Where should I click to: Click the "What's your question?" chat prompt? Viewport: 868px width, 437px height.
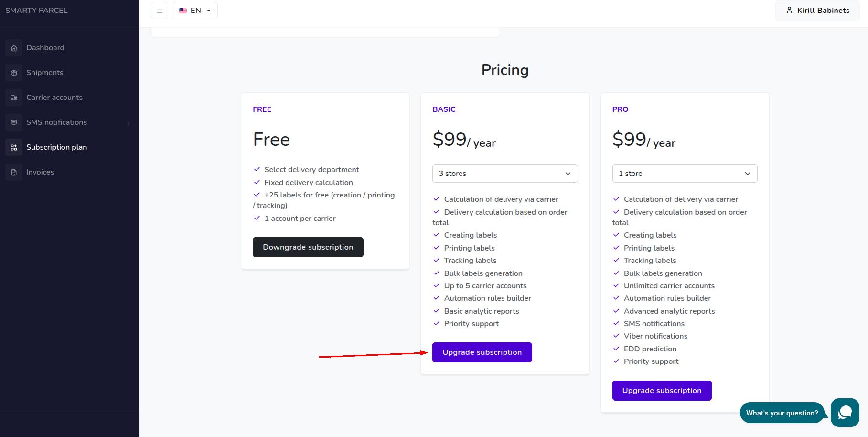click(x=782, y=413)
